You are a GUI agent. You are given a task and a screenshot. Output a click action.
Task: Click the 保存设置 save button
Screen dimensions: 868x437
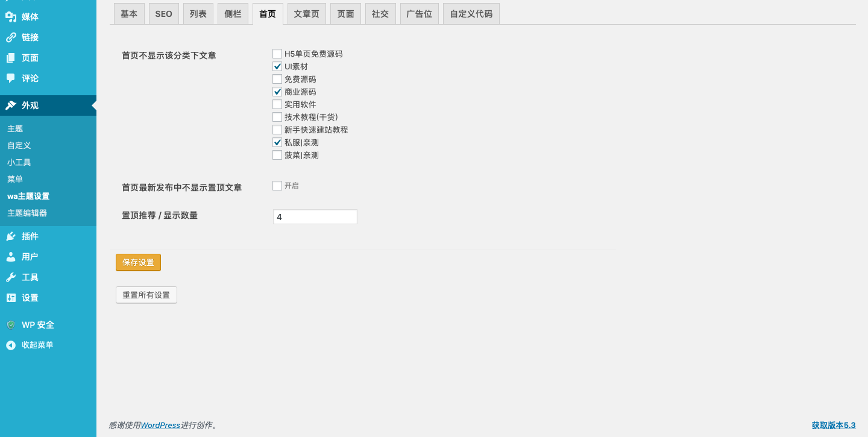[x=138, y=263]
